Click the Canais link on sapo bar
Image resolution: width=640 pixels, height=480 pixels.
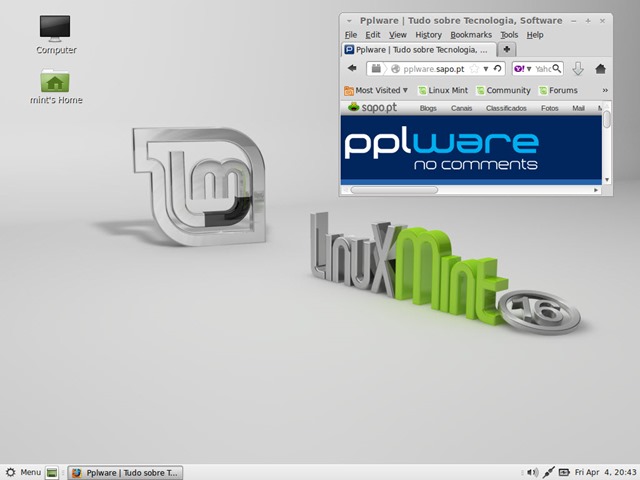pos(462,108)
